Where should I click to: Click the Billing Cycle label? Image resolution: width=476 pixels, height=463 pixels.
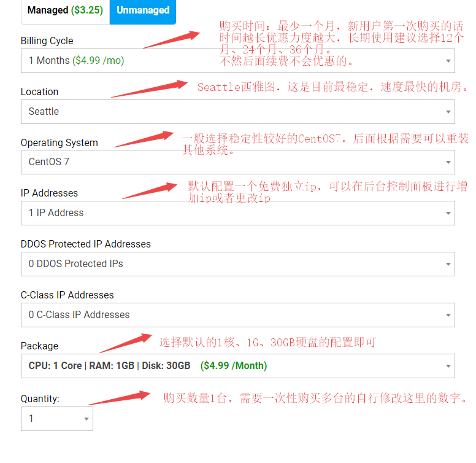point(47,41)
